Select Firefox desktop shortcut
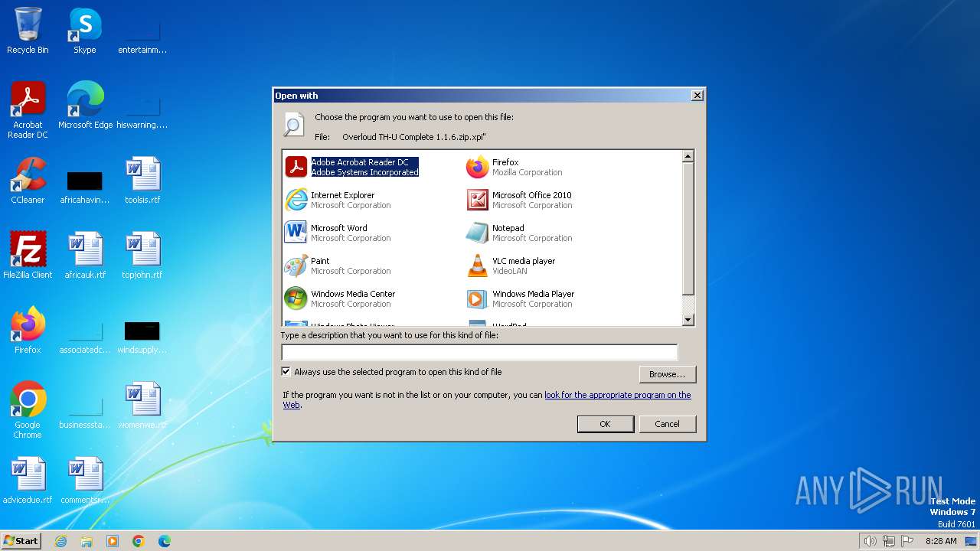Viewport: 980px width, 551px height. pos(28,331)
